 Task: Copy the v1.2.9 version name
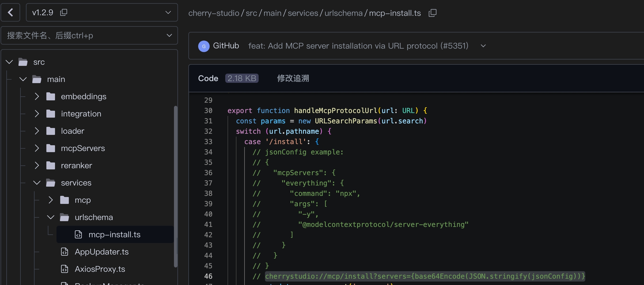click(x=64, y=12)
